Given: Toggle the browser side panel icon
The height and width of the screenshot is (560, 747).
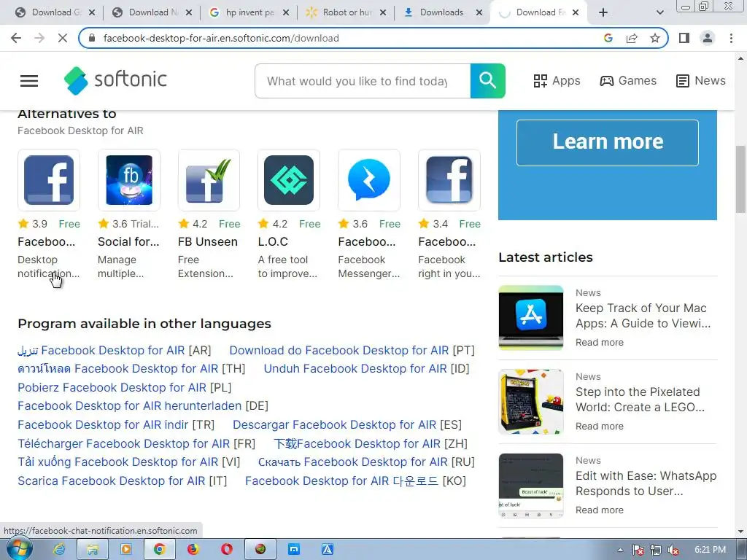Looking at the screenshot, I should pos(684,38).
